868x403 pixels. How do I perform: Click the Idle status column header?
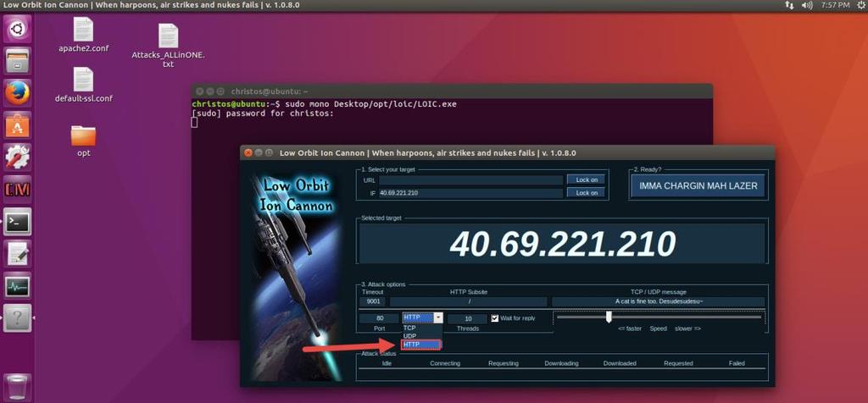click(387, 364)
